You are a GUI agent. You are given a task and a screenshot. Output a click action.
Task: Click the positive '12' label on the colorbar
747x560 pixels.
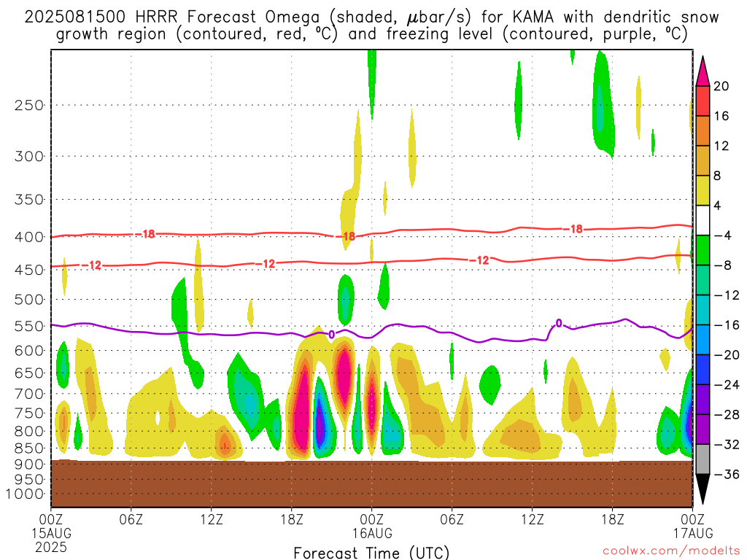click(x=721, y=146)
